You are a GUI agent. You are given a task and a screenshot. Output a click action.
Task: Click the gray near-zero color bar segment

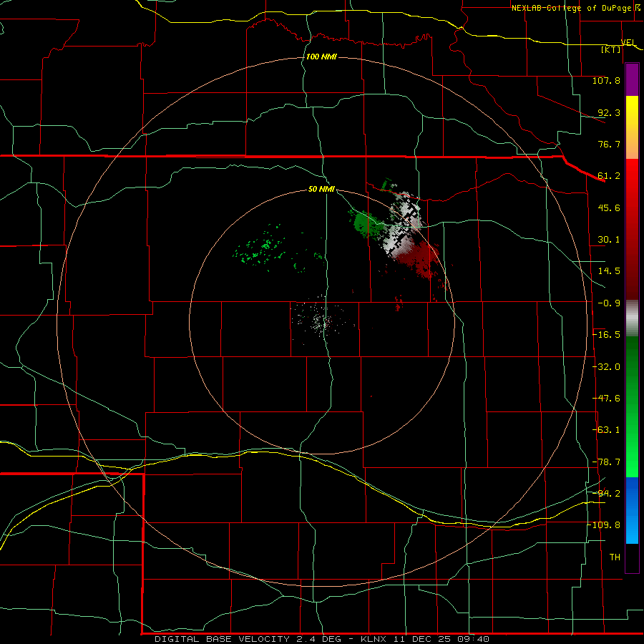click(x=632, y=318)
